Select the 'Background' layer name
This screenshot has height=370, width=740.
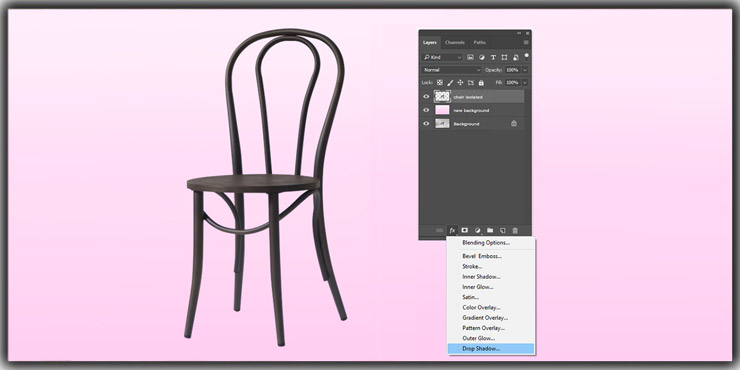[x=466, y=124]
